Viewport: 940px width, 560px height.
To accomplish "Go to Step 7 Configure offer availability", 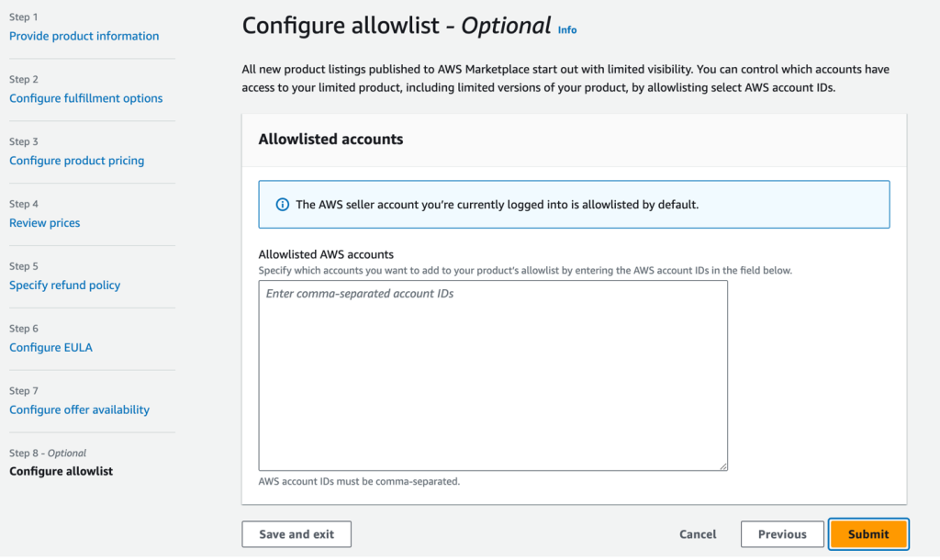I will (79, 409).
